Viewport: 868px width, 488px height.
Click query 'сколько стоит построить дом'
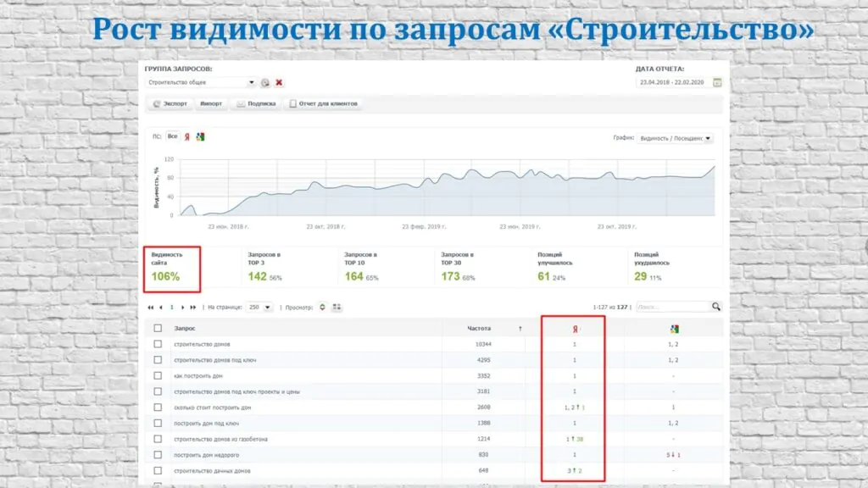[213, 408]
